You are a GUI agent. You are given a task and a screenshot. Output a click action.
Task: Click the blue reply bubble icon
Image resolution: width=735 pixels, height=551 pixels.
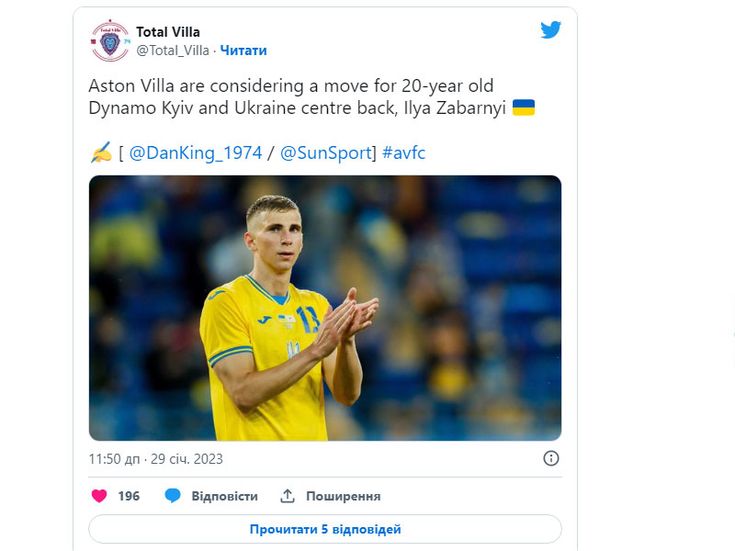pyautogui.click(x=172, y=496)
